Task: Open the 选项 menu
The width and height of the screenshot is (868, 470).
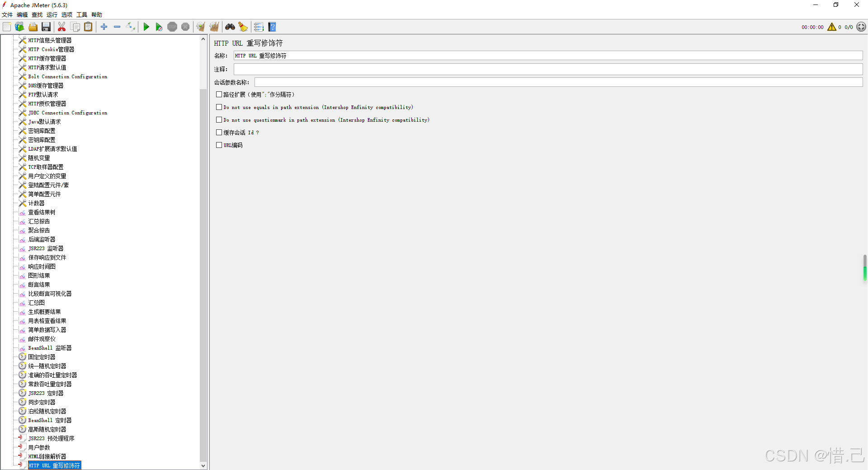Action: coord(67,15)
